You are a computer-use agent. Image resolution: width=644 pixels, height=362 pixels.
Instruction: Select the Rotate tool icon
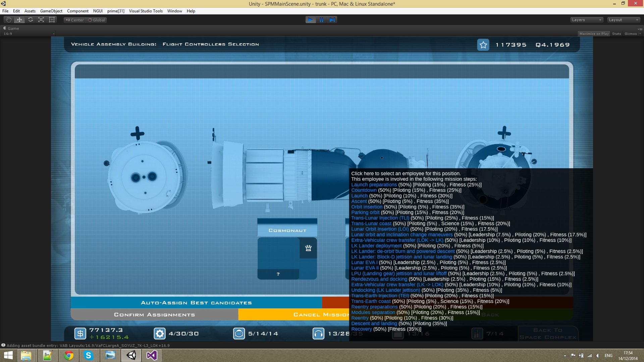31,20
